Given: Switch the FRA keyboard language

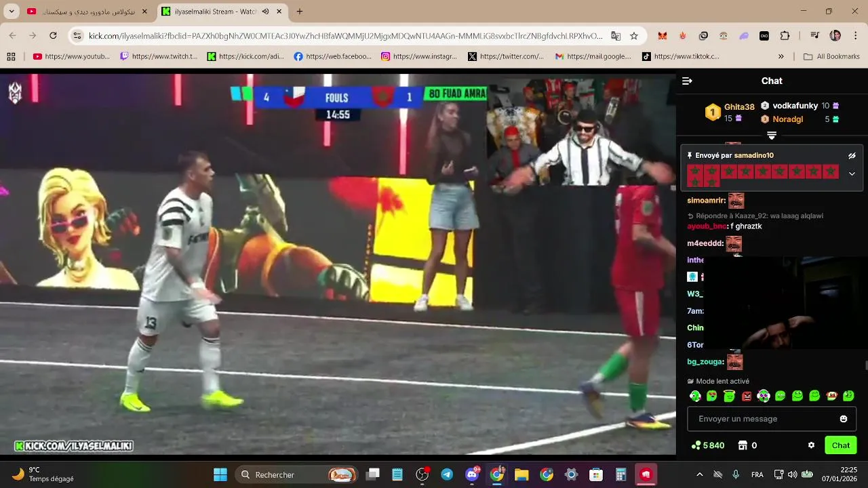Looking at the screenshot, I should tap(757, 474).
